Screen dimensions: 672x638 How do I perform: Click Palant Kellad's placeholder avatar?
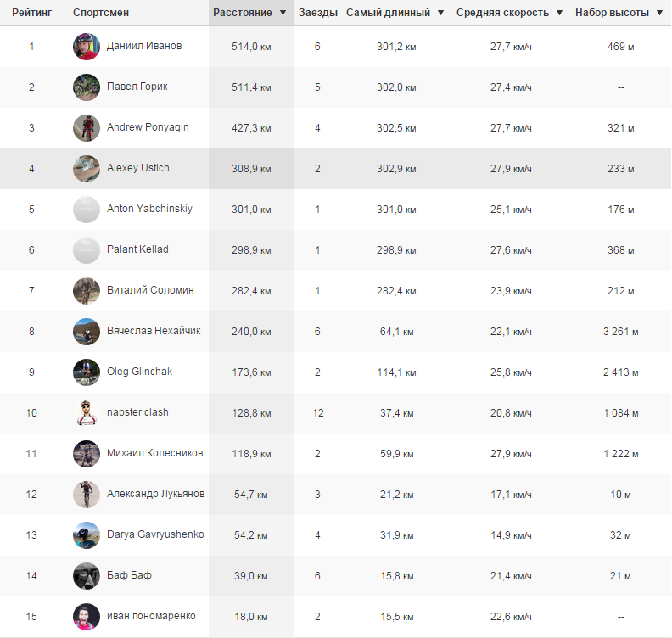point(87,250)
